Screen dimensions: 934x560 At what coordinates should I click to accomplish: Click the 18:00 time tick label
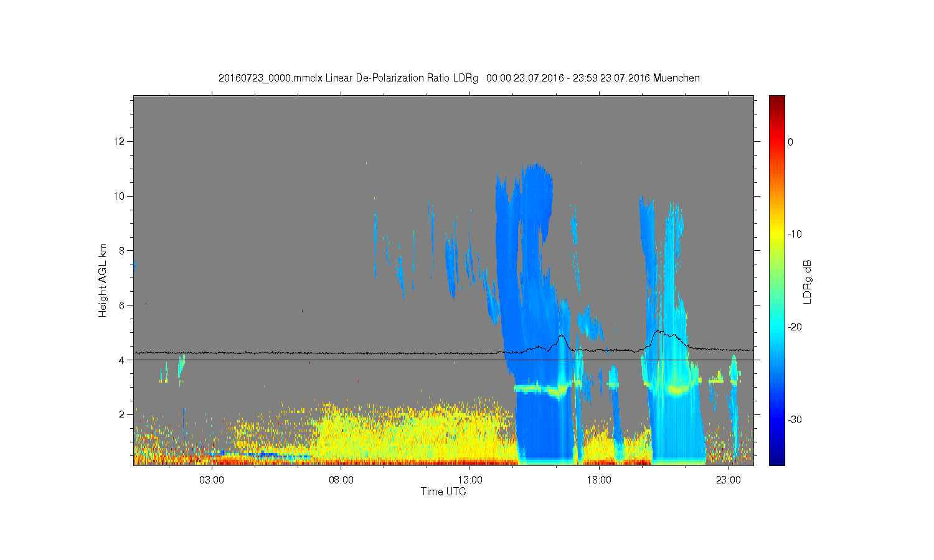(599, 480)
